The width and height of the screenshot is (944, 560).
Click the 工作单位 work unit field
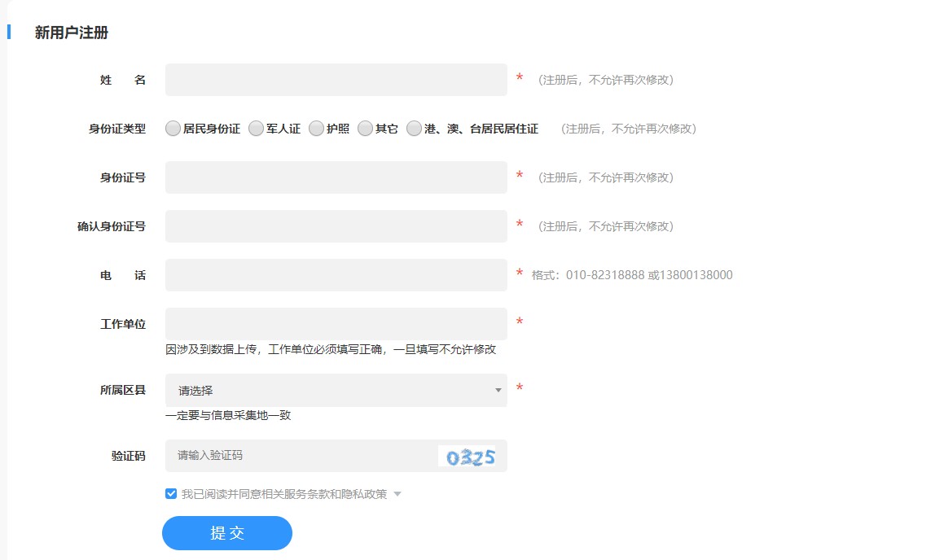[x=336, y=323]
